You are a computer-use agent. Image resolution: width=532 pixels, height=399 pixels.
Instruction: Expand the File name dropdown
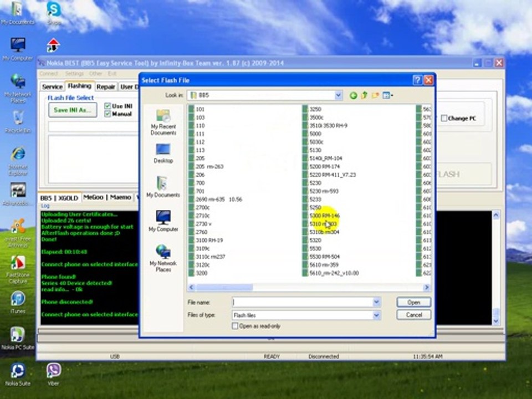[x=376, y=302]
